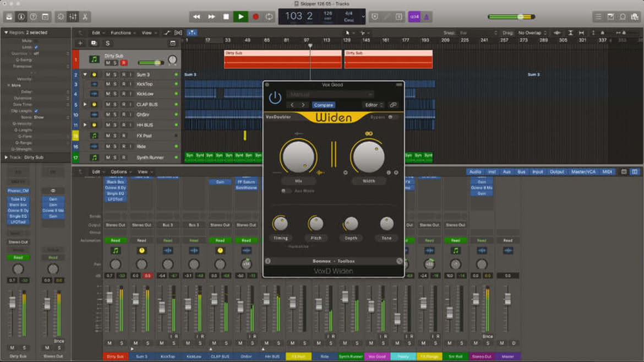Click the Mix knob in VoxDoubler
Image resolution: width=644 pixels, height=362 pixels.
tap(298, 157)
